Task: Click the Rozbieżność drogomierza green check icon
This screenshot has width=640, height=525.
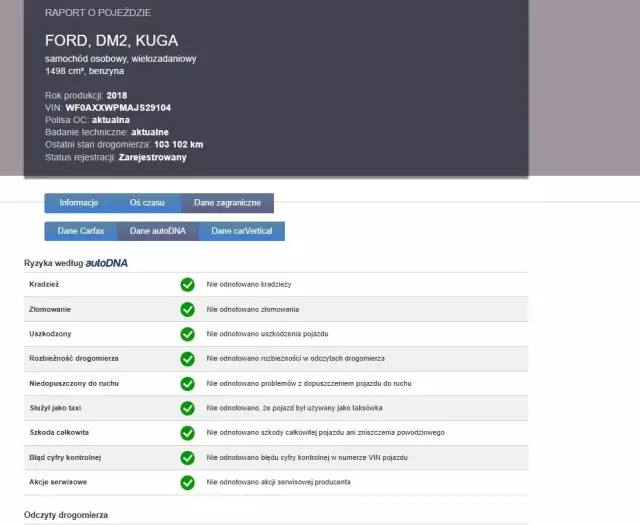Action: pos(187,359)
